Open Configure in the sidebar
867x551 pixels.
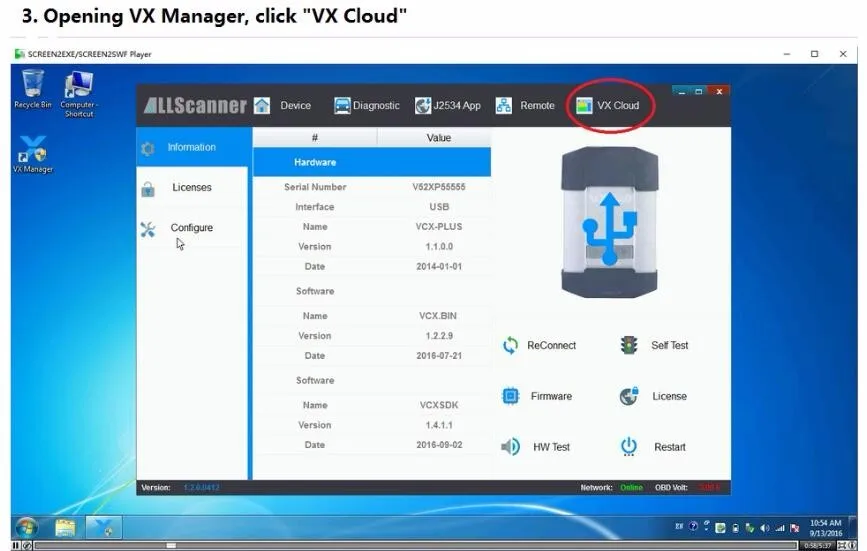pyautogui.click(x=192, y=228)
